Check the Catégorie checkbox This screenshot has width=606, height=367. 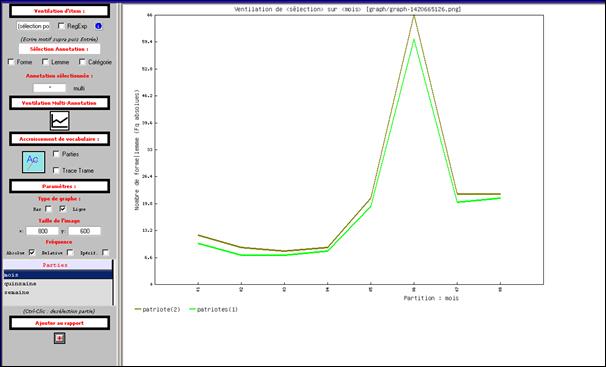[82, 62]
